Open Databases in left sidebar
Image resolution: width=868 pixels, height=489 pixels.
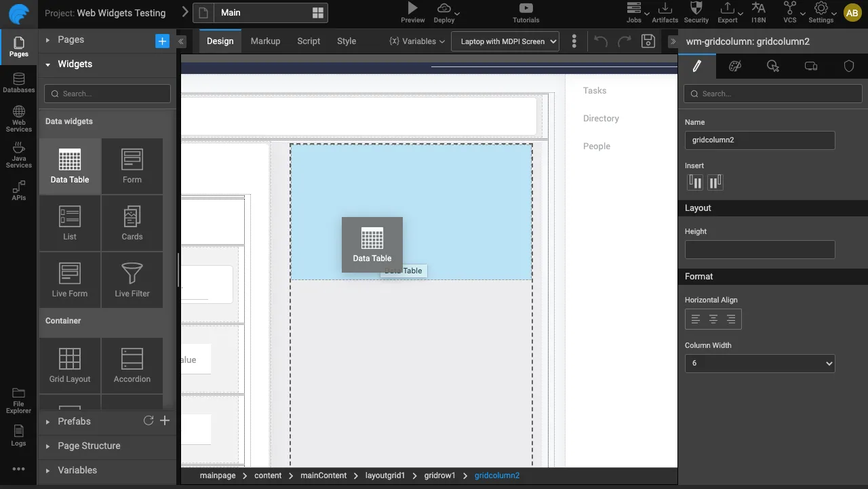[x=18, y=83]
